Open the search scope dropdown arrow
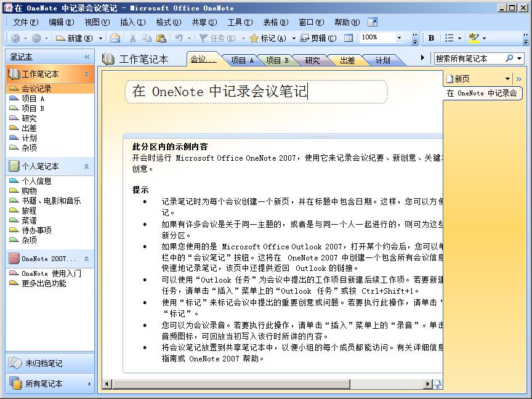532x399 pixels. (x=520, y=58)
